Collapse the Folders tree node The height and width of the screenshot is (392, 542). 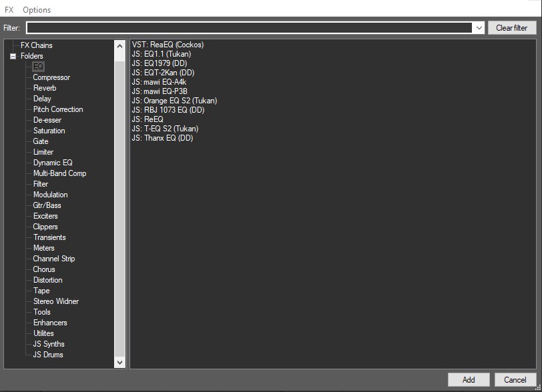coord(13,56)
